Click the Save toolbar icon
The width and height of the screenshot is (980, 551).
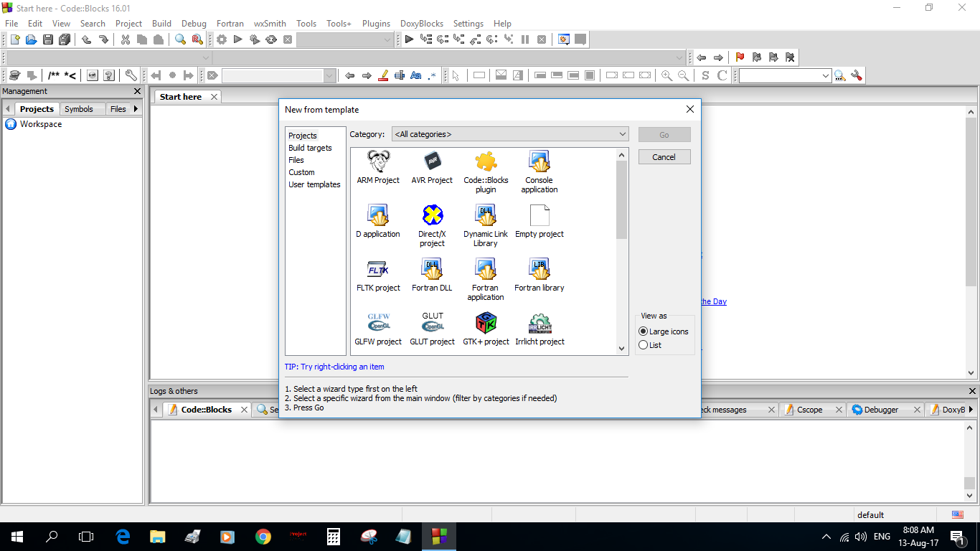pyautogui.click(x=48, y=39)
